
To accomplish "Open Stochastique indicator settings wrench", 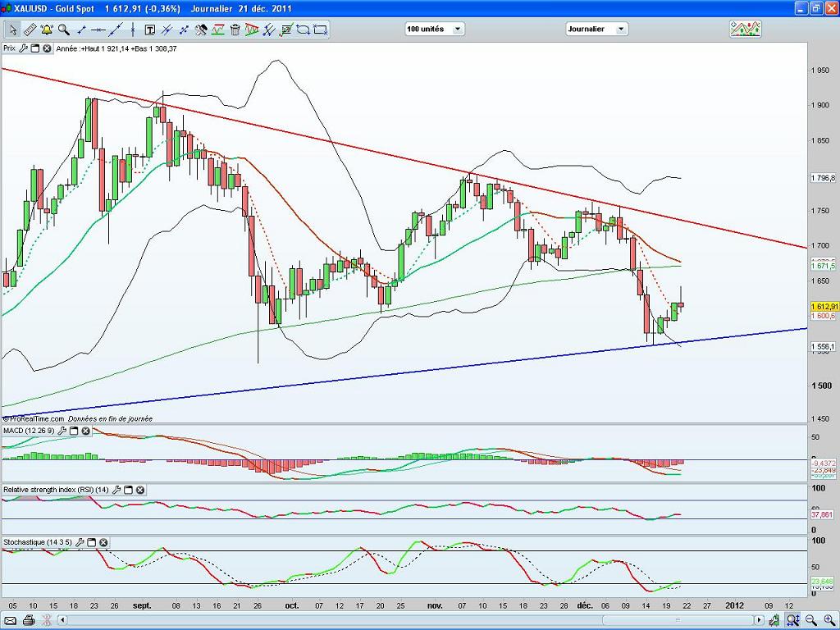I will tap(80, 542).
